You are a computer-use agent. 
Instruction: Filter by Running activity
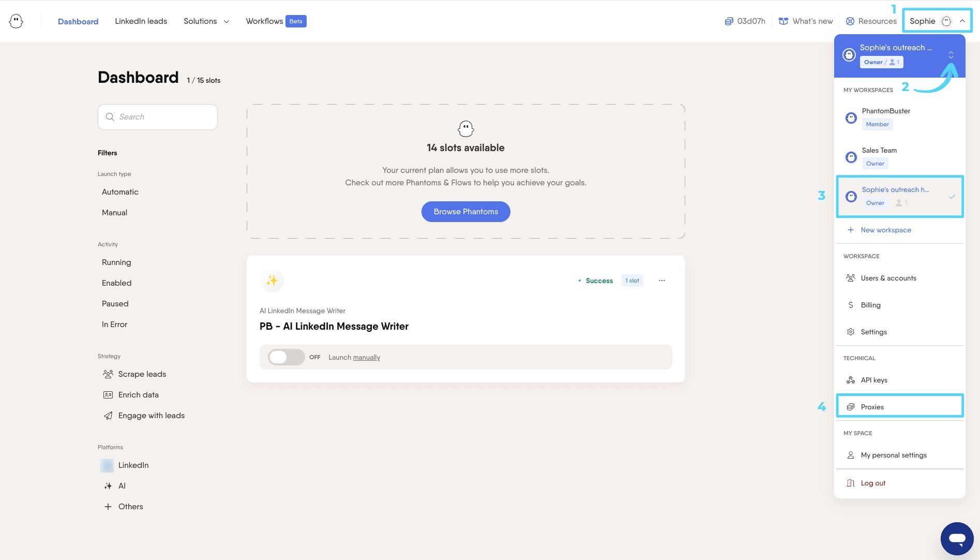tap(116, 262)
